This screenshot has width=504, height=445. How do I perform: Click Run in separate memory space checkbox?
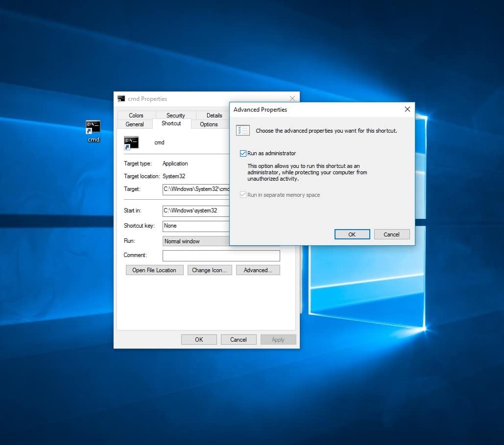(243, 195)
